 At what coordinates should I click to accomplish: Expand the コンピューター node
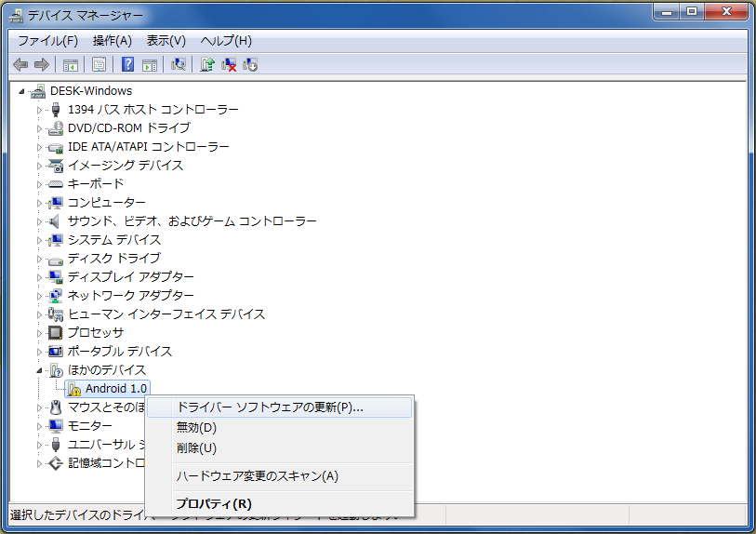(x=40, y=203)
